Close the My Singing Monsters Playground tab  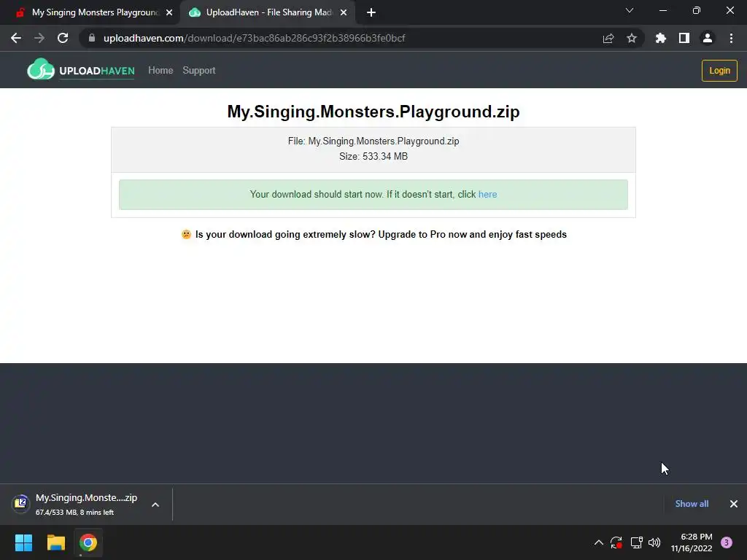point(169,12)
